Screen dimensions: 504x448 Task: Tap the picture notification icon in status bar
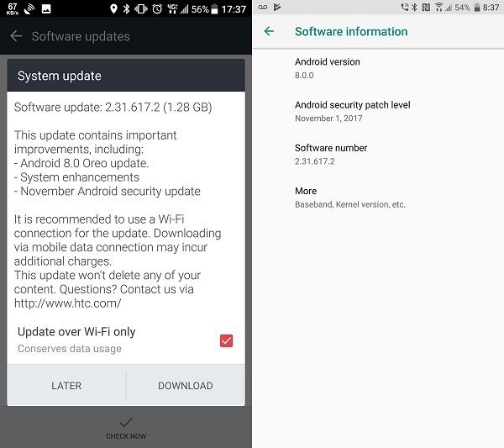coord(46,8)
